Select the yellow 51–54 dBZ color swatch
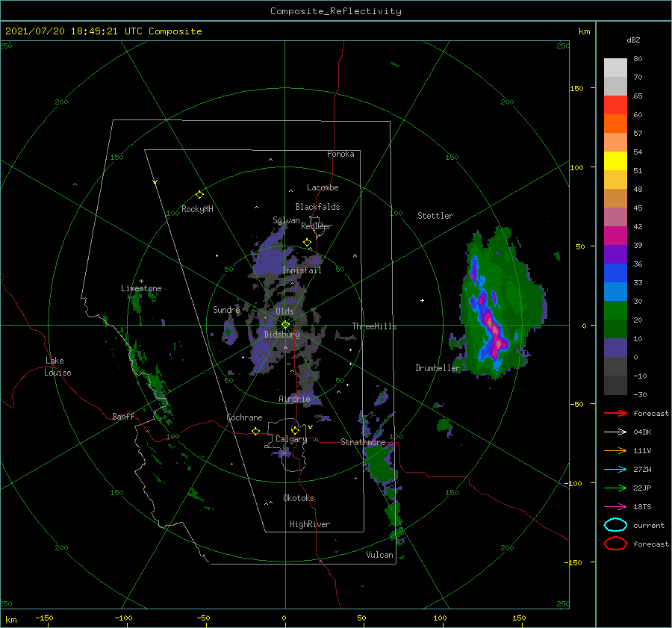Screen dimensions: 672x628 coord(615,161)
